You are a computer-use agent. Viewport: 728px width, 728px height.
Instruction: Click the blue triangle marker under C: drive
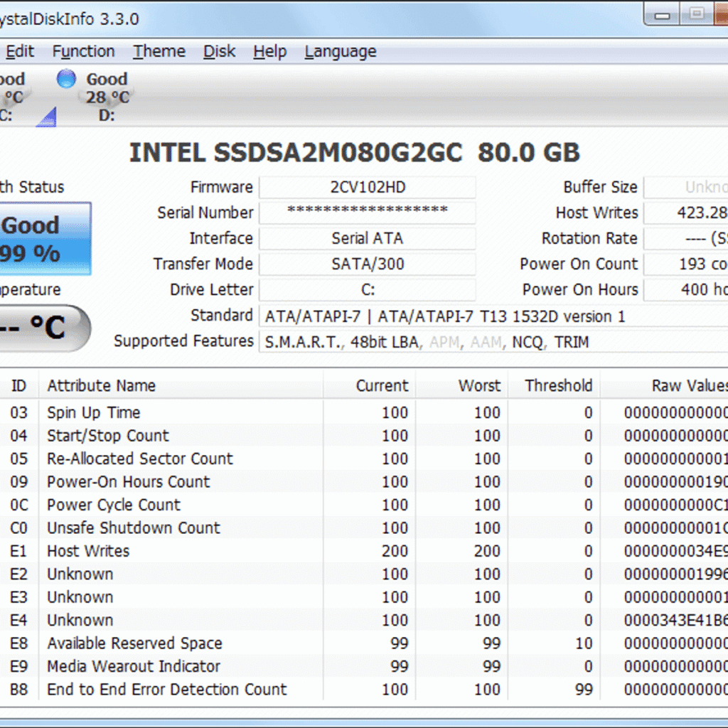point(46,117)
